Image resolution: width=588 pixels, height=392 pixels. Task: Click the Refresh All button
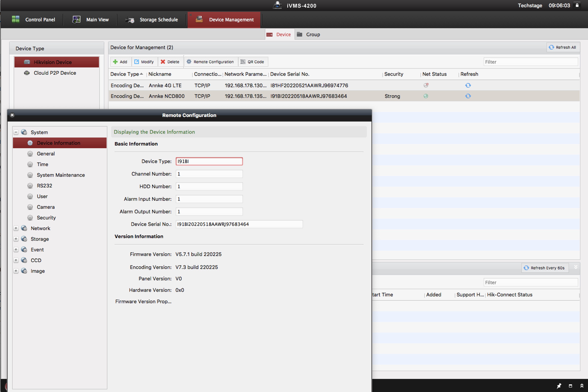pyautogui.click(x=563, y=47)
